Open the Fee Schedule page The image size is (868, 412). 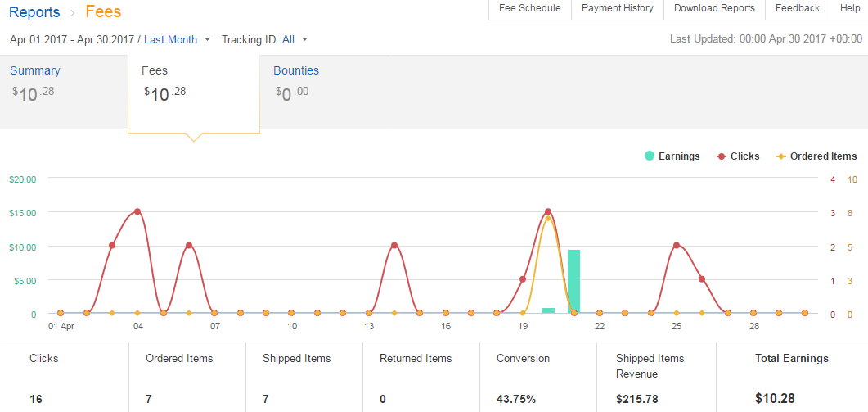530,8
